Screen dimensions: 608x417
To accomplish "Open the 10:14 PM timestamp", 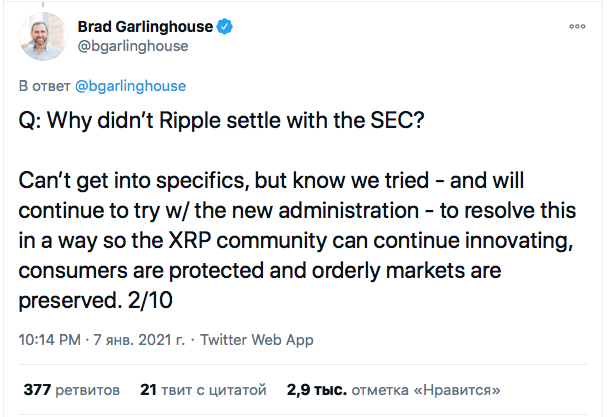I will pyautogui.click(x=47, y=339).
